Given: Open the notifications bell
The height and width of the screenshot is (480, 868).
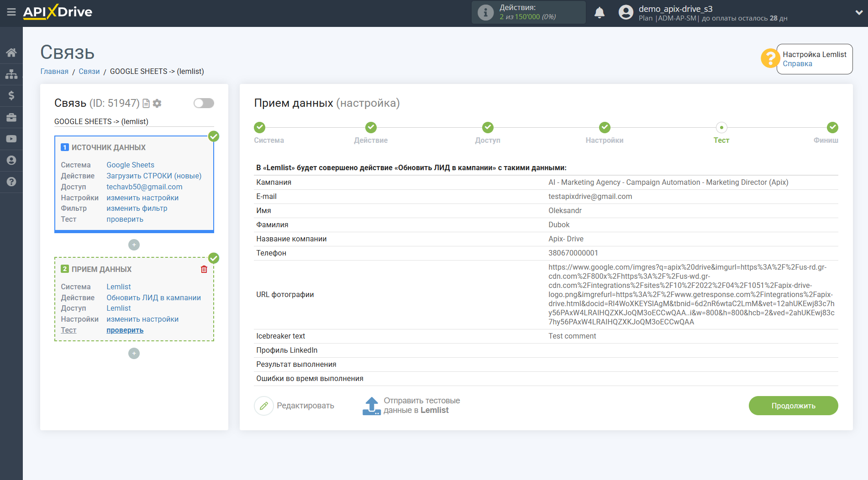Looking at the screenshot, I should tap(600, 12).
